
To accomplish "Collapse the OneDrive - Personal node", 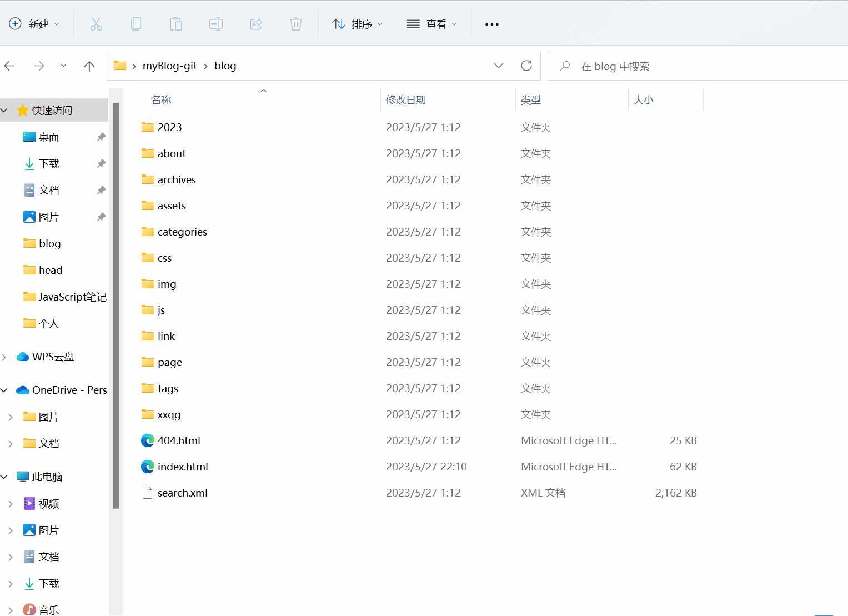I will [4, 390].
